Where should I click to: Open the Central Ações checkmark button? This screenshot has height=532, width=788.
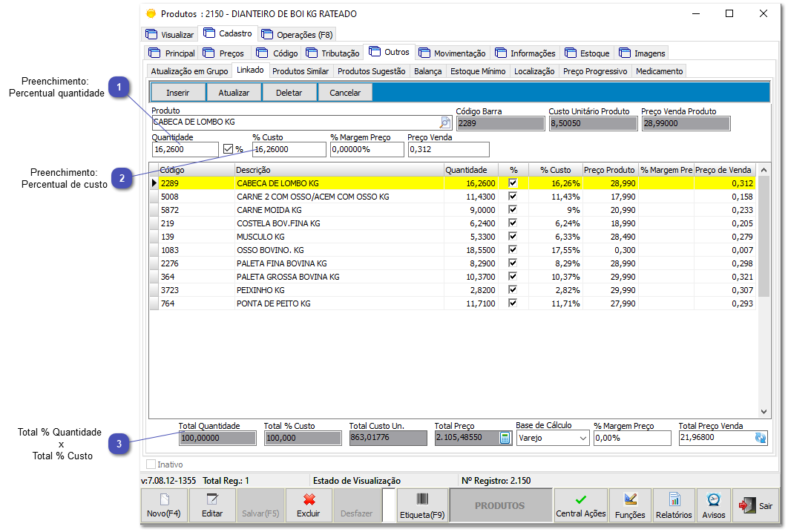(x=580, y=505)
